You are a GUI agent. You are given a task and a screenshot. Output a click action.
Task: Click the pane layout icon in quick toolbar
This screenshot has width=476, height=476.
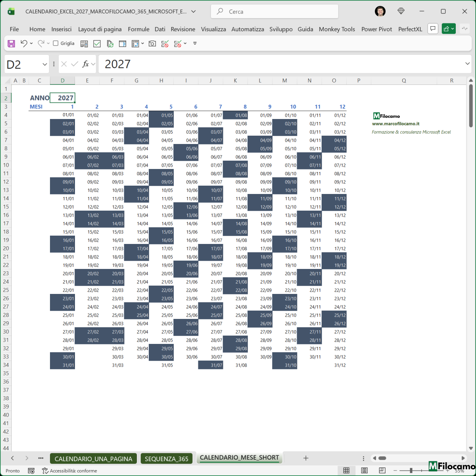coord(123,44)
